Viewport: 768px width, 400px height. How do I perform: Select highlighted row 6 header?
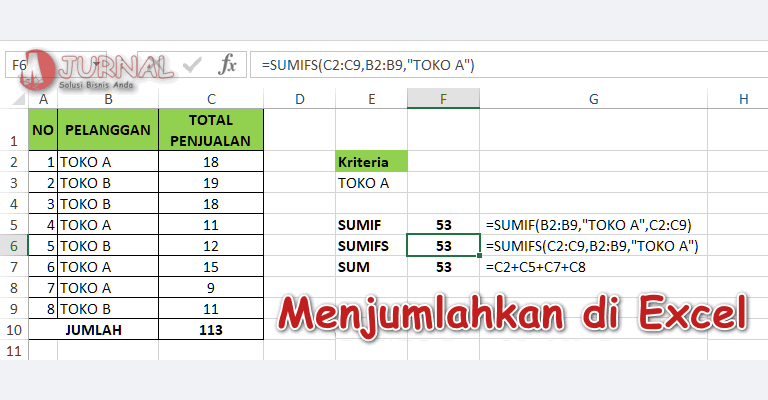click(x=14, y=246)
